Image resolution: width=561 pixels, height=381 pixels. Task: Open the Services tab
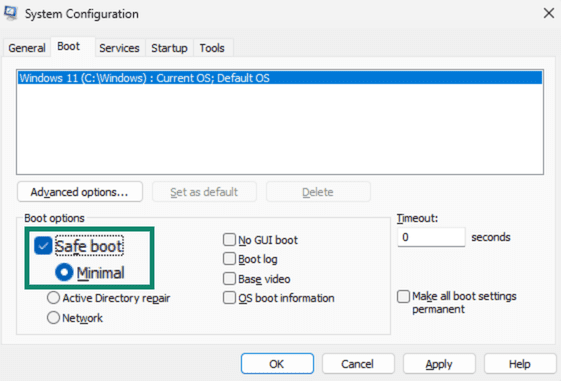[119, 48]
